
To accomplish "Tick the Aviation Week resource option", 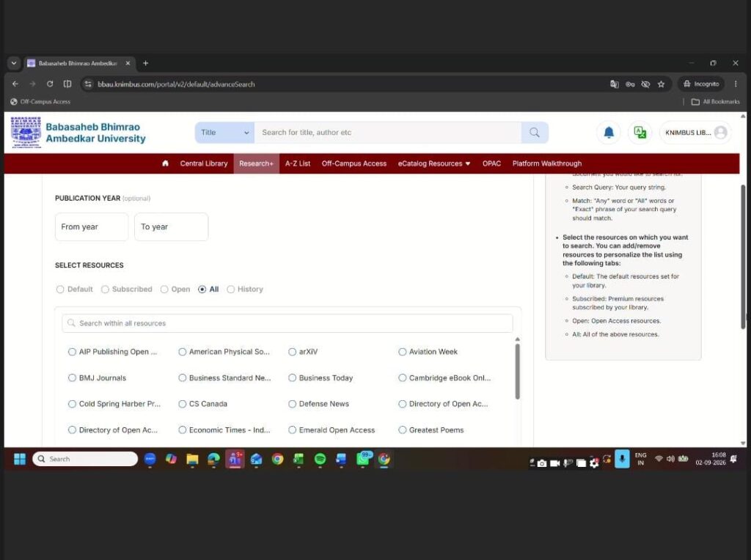I will point(403,352).
